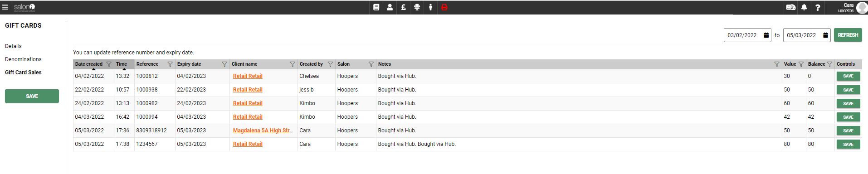
Task: Select created-by cell 'Chelsea'
Action: coord(309,76)
